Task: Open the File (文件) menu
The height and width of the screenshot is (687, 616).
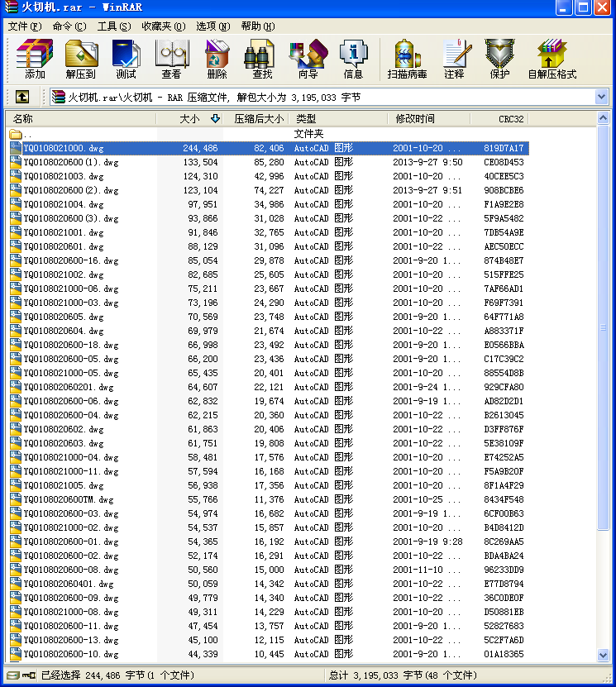Action: 25,26
